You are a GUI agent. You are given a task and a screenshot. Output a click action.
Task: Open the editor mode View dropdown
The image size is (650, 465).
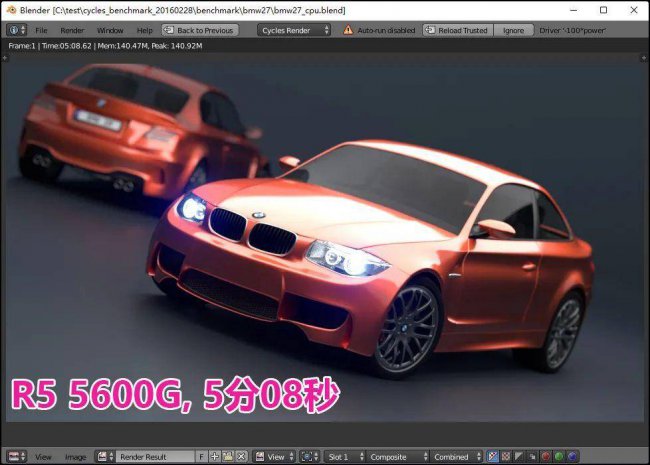click(x=274, y=457)
